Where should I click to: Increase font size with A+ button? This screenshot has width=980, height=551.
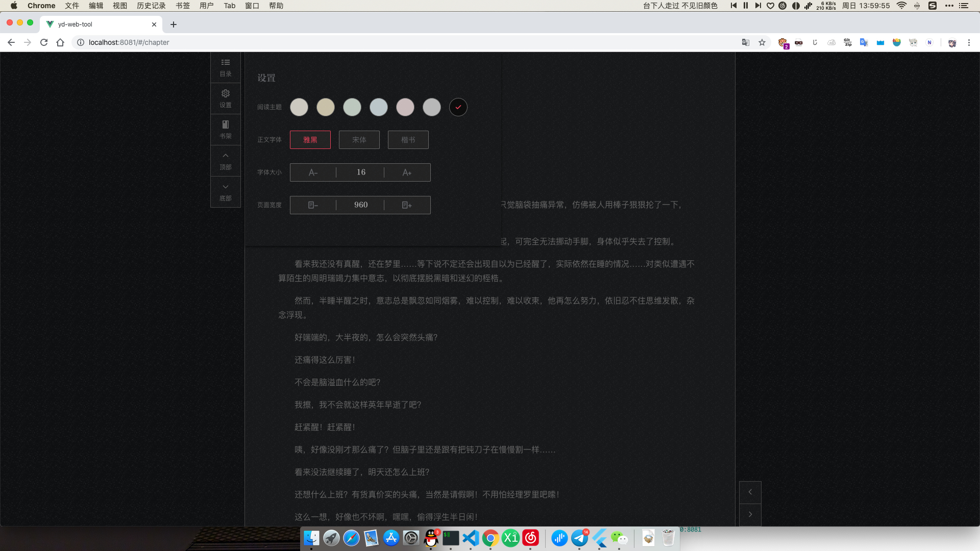pyautogui.click(x=407, y=172)
